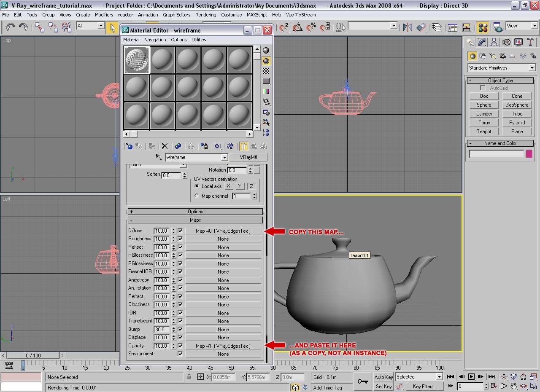This screenshot has width=540, height=392.
Task: Open the material name dropdown showing wireframe
Action: tap(225, 157)
